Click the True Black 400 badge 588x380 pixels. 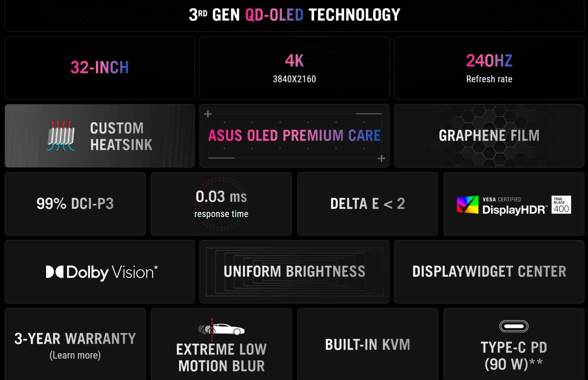coord(561,205)
